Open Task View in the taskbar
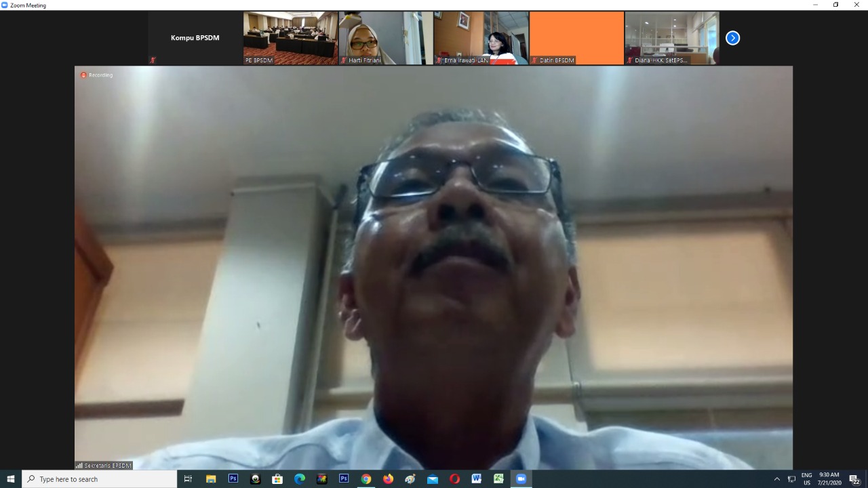This screenshot has width=868, height=488. click(x=188, y=479)
